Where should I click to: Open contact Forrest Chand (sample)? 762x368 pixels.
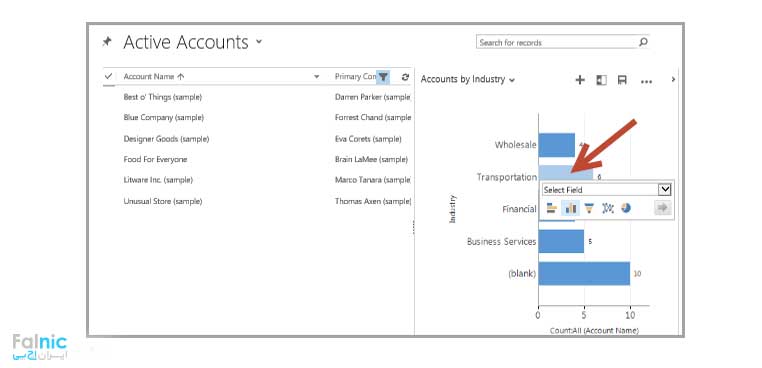373,118
